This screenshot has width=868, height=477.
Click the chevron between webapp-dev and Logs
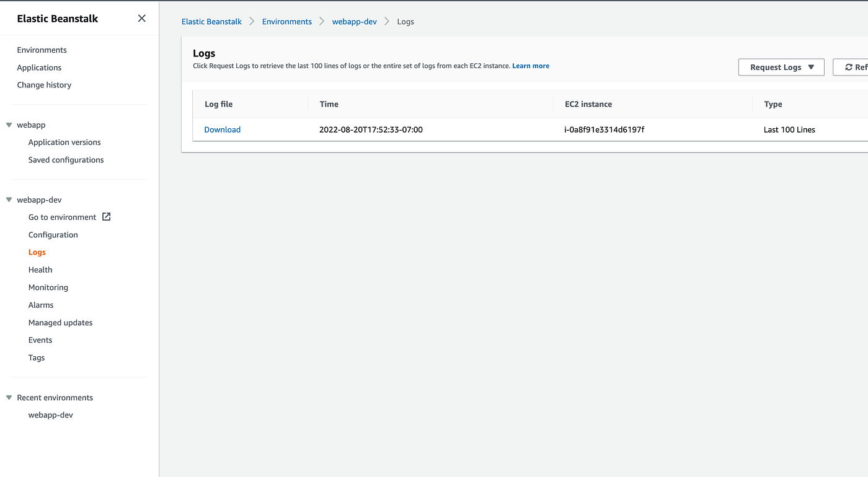click(x=386, y=21)
